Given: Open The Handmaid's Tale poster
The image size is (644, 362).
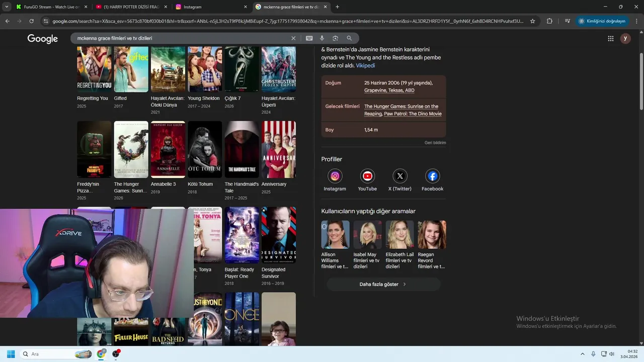Looking at the screenshot, I should coord(242,149).
